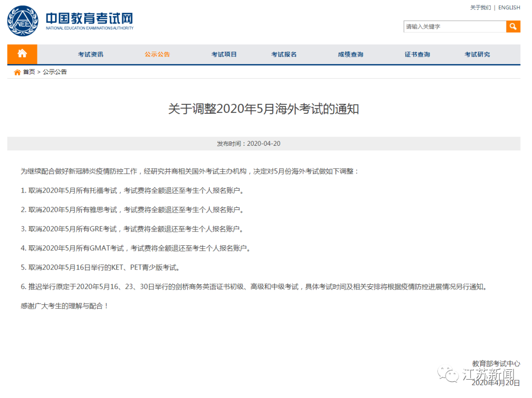Viewport: 532px width, 398px height.
Task: Open the orange home icon in navigation bar
Action: click(x=22, y=54)
